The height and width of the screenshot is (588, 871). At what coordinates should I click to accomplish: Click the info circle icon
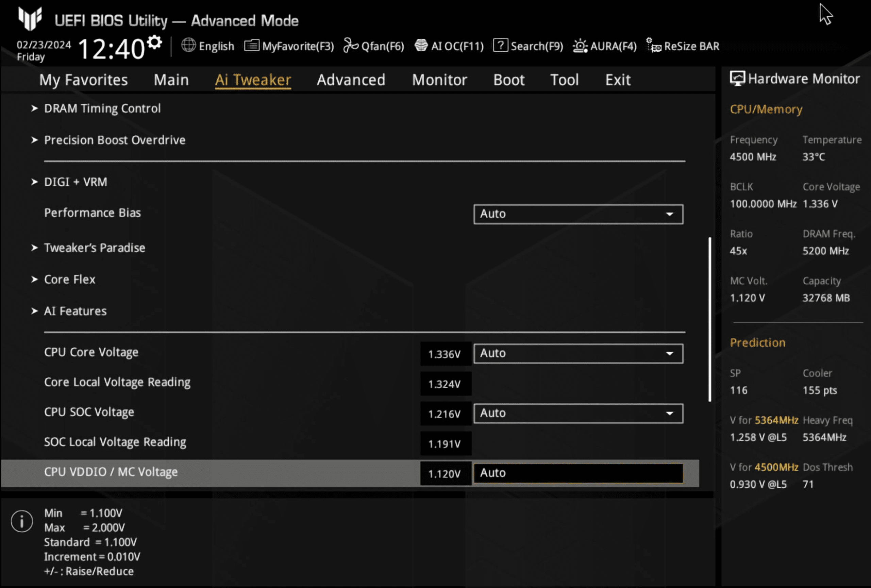pyautogui.click(x=22, y=521)
